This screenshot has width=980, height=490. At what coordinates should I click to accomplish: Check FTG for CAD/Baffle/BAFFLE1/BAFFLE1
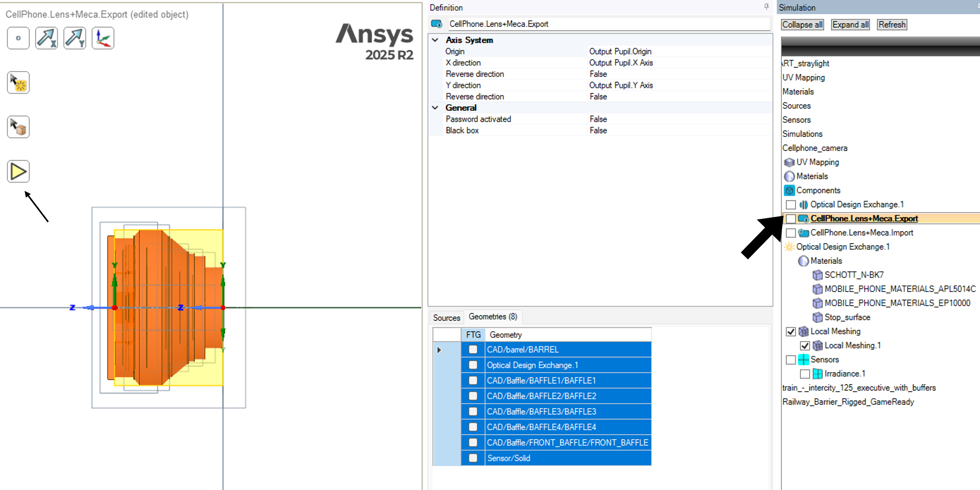click(473, 380)
